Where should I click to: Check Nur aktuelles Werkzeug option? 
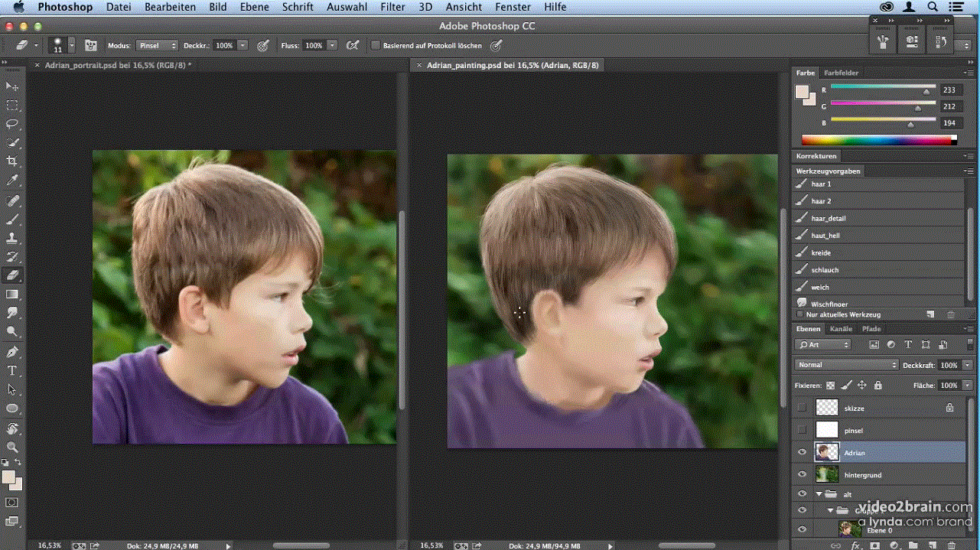(801, 314)
